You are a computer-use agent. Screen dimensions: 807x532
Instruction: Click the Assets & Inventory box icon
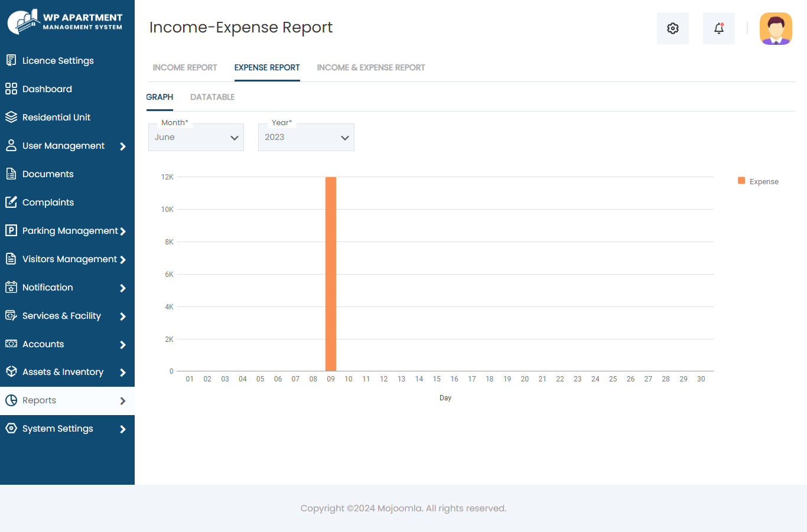[11, 371]
